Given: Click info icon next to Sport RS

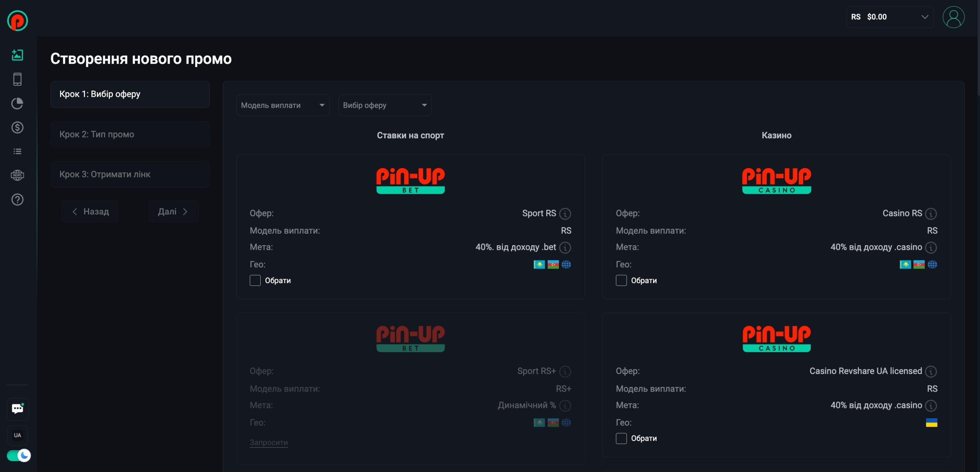Looking at the screenshot, I should [565, 214].
